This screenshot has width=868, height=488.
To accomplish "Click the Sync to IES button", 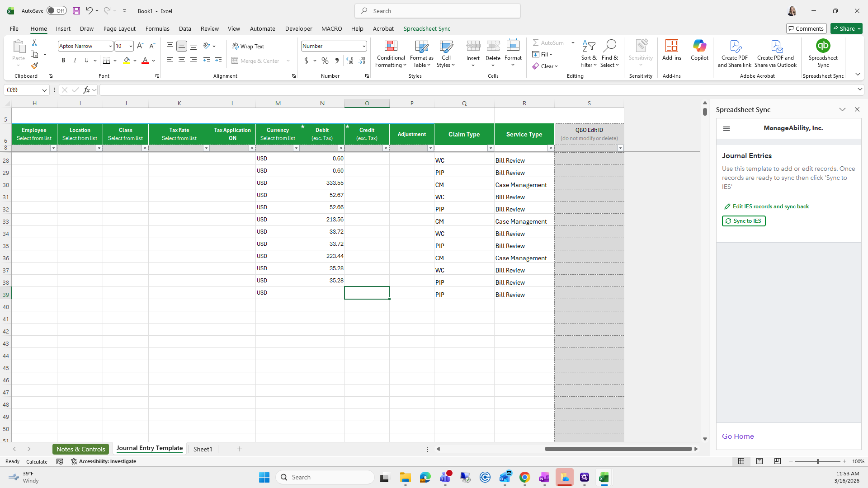I will point(744,221).
